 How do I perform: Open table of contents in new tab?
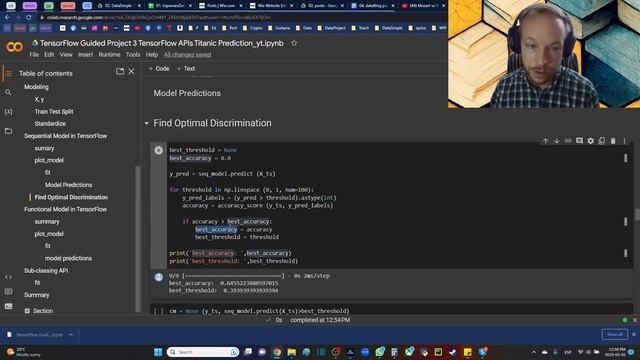point(120,71)
